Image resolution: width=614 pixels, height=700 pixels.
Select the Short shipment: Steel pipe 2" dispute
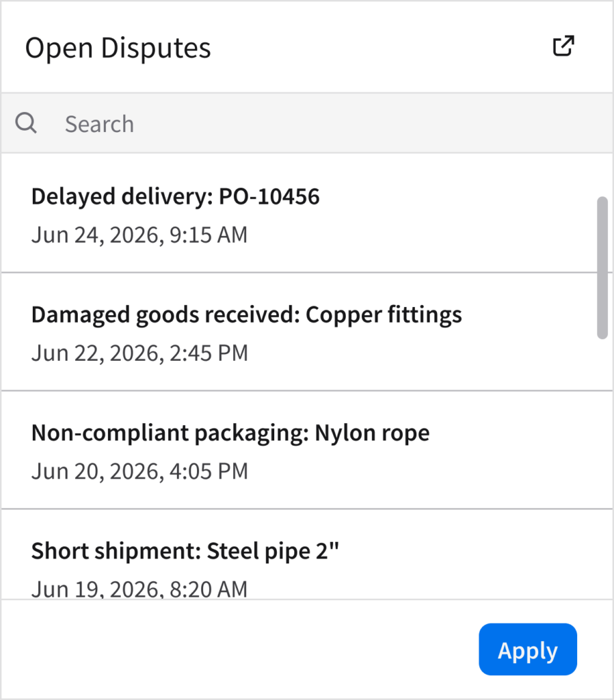tap(185, 551)
